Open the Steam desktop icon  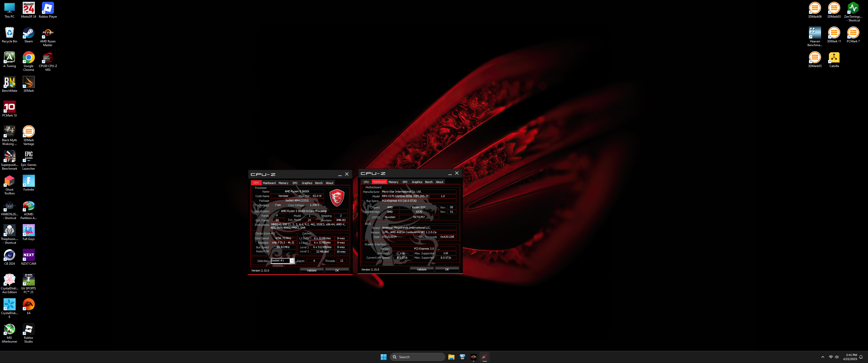click(29, 35)
